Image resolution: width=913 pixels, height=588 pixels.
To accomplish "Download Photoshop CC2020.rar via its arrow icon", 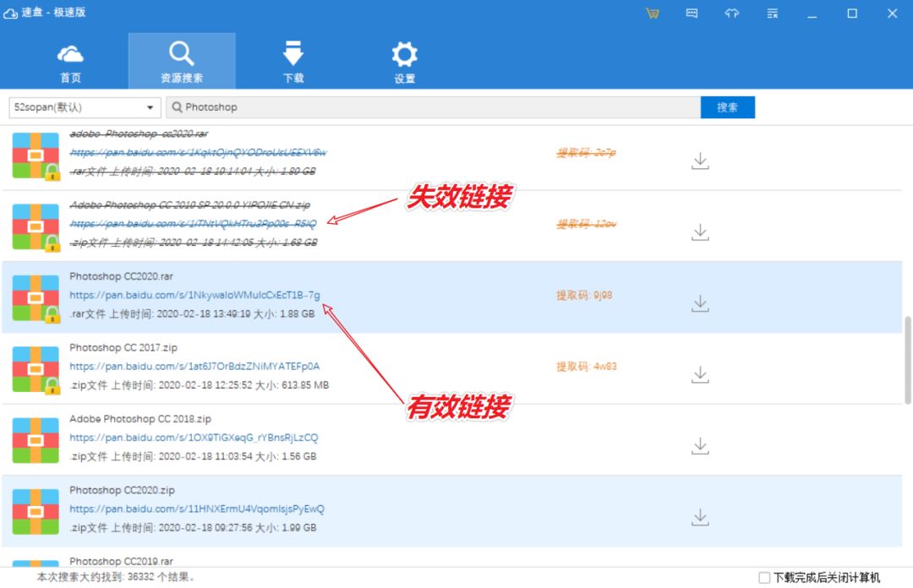I will pos(699,302).
